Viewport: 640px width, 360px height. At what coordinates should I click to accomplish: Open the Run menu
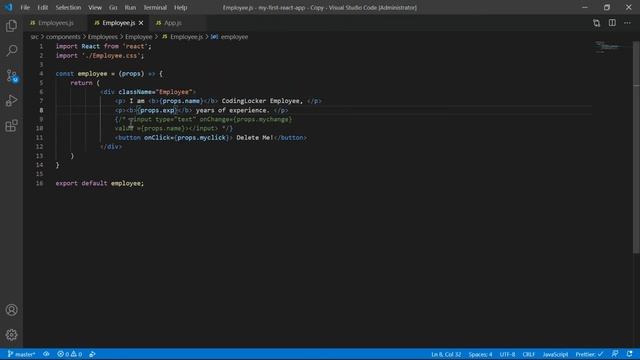tap(130, 7)
